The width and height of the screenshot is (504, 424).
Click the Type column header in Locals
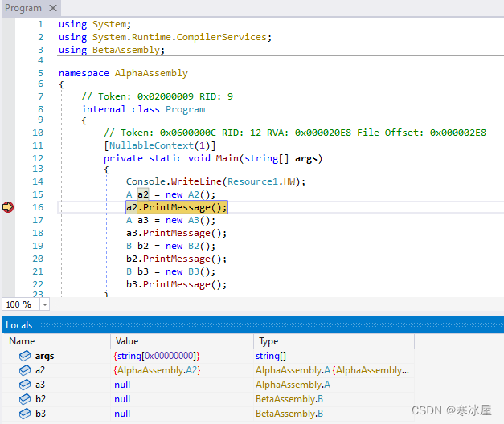click(x=334, y=341)
